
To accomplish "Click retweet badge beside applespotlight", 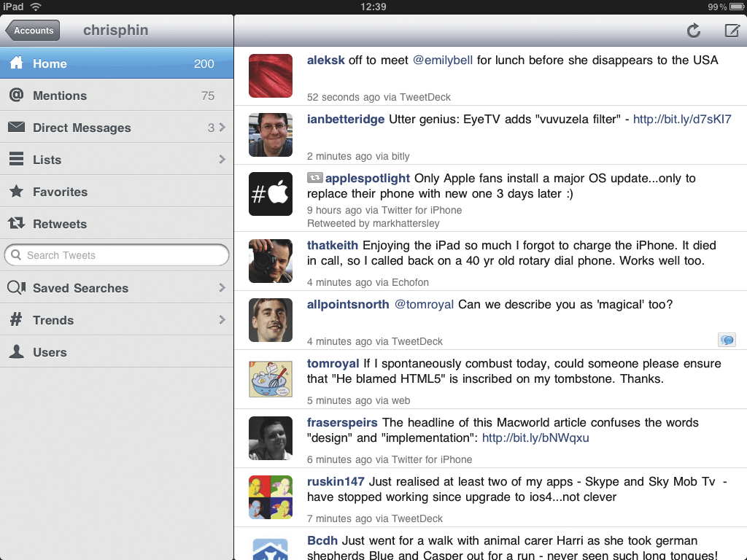I will 314,178.
